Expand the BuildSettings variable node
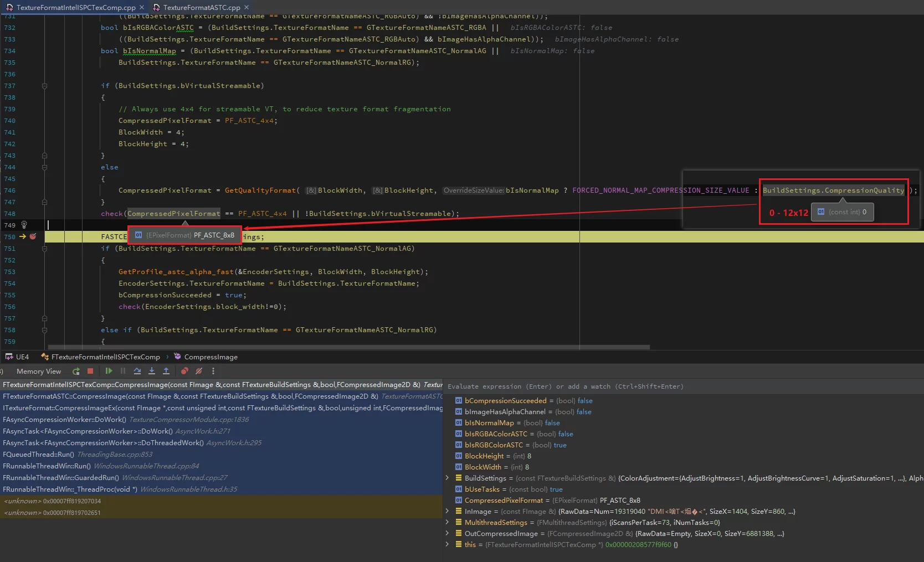Image resolution: width=924 pixels, height=562 pixels. 448,478
